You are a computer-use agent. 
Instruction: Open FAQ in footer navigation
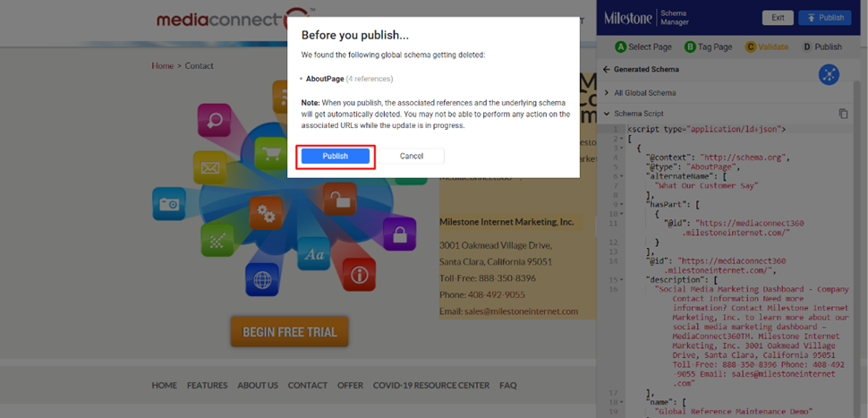tap(507, 386)
